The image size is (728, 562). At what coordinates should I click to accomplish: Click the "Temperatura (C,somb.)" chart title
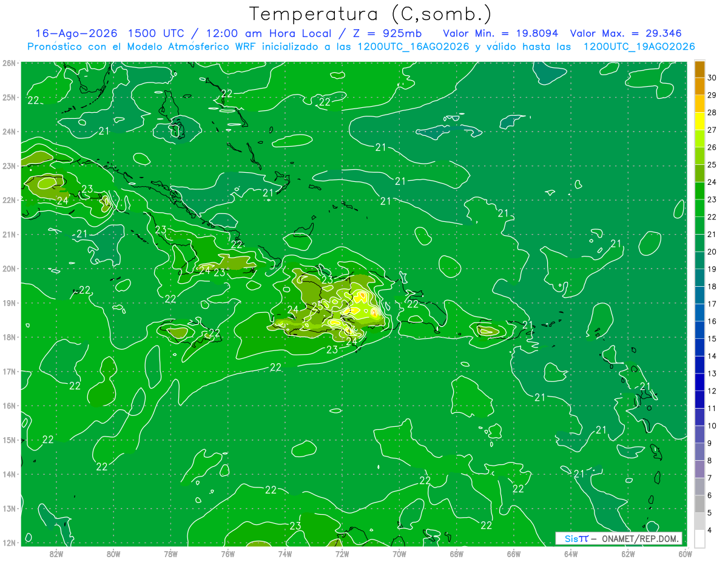[371, 14]
